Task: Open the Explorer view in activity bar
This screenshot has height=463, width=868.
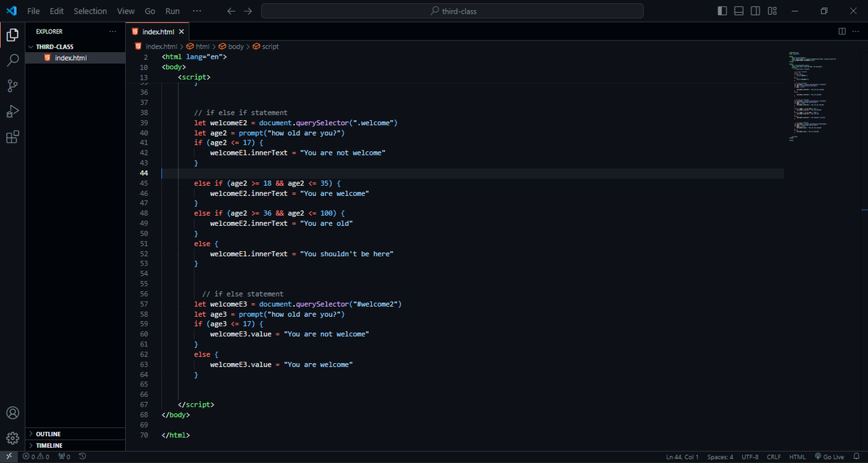Action: click(x=12, y=35)
